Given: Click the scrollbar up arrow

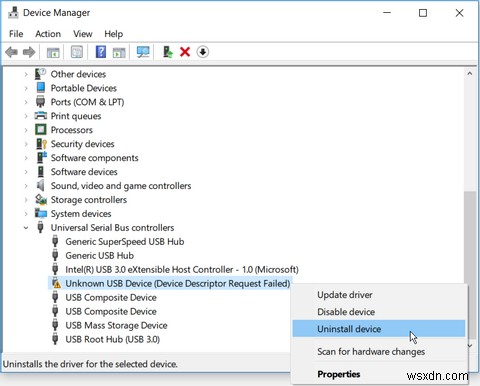Looking at the screenshot, I should coord(470,73).
